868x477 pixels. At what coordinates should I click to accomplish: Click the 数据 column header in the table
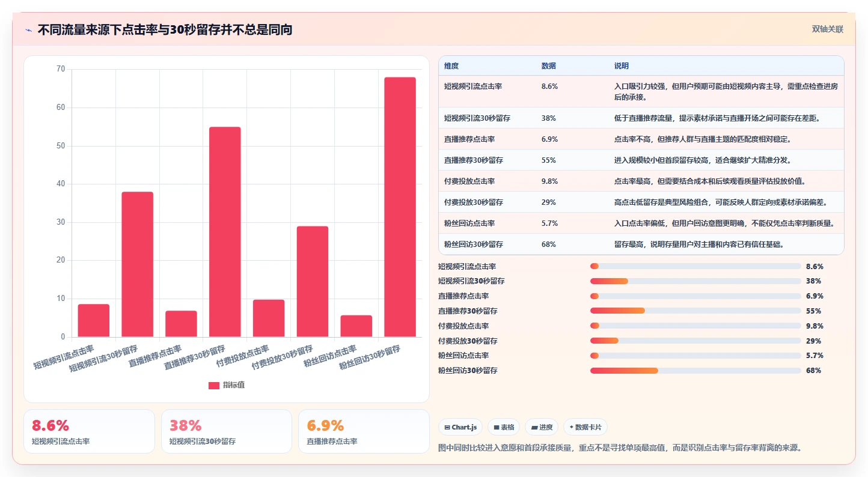click(549, 65)
